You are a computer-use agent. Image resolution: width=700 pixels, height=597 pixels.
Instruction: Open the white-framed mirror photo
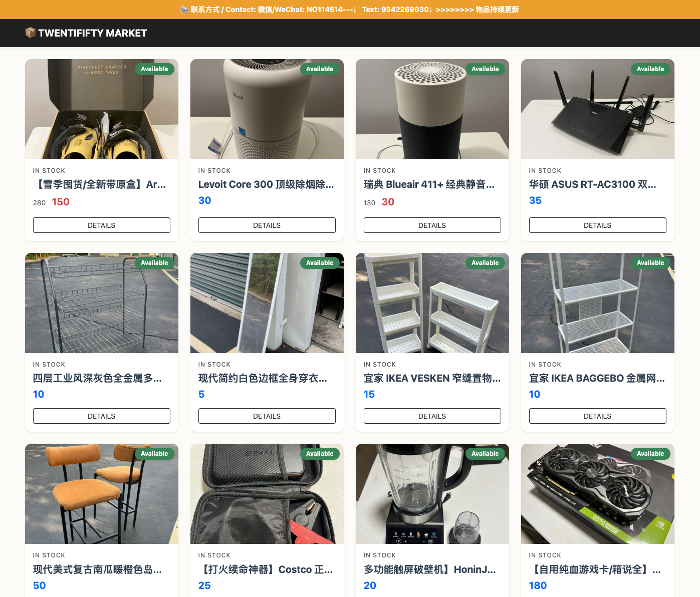[267, 303]
